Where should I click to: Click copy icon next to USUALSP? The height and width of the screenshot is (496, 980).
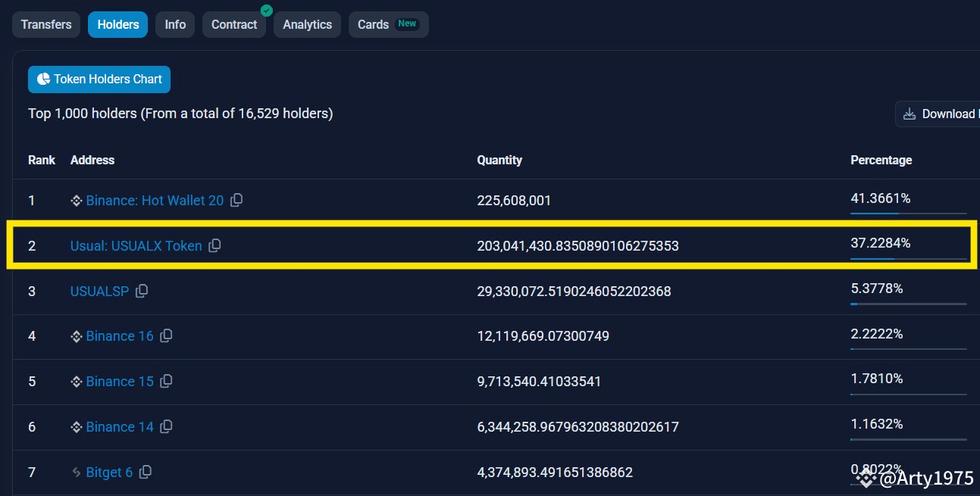pyautogui.click(x=142, y=291)
